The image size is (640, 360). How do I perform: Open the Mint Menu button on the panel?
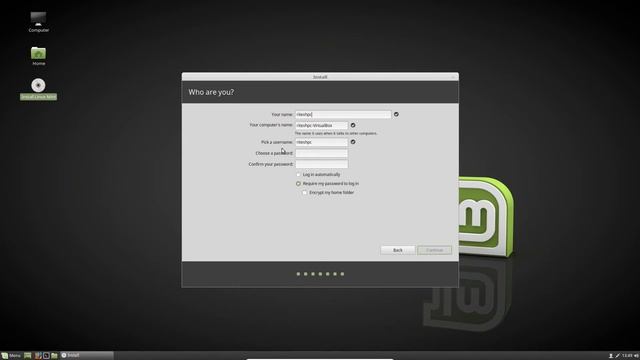11,356
